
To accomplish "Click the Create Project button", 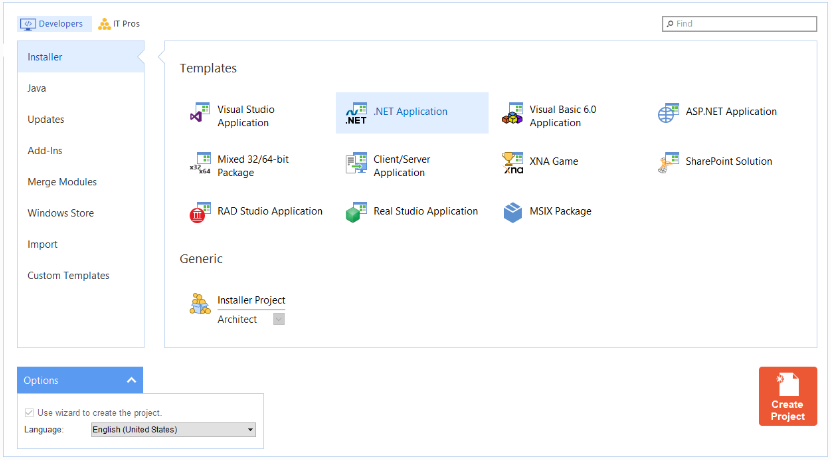I will coord(787,397).
